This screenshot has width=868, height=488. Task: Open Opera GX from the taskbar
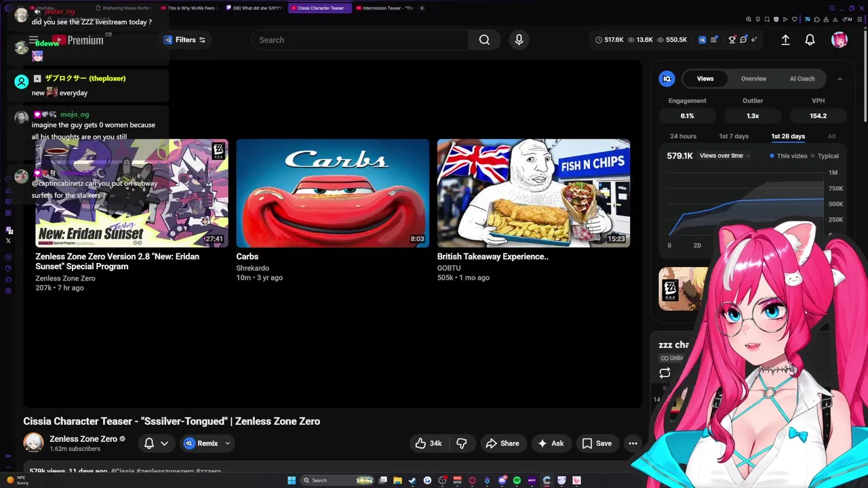click(472, 481)
